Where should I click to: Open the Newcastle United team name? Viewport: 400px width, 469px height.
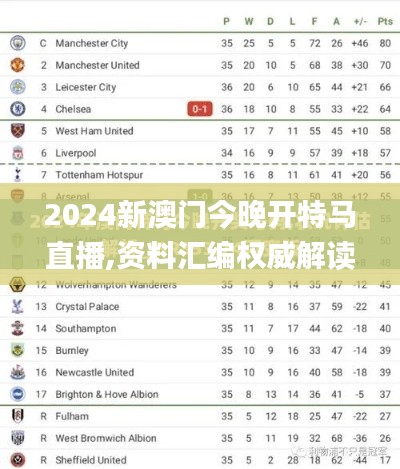pos(95,372)
